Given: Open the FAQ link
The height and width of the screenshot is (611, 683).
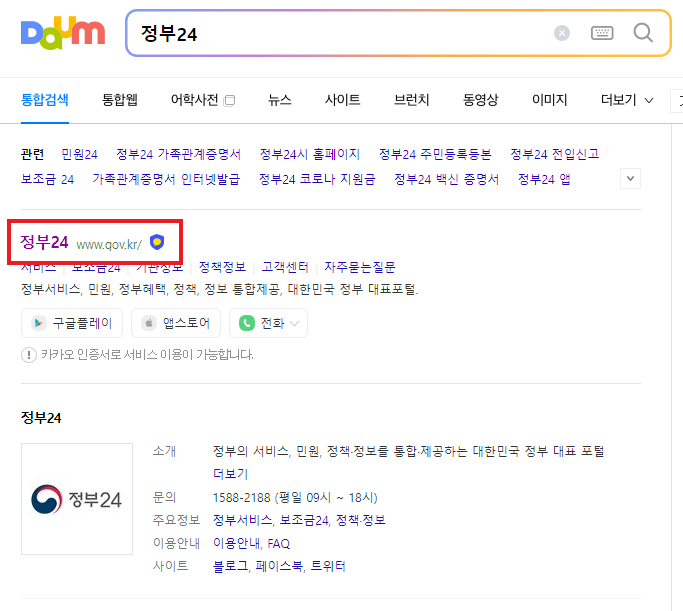Looking at the screenshot, I should (x=278, y=543).
